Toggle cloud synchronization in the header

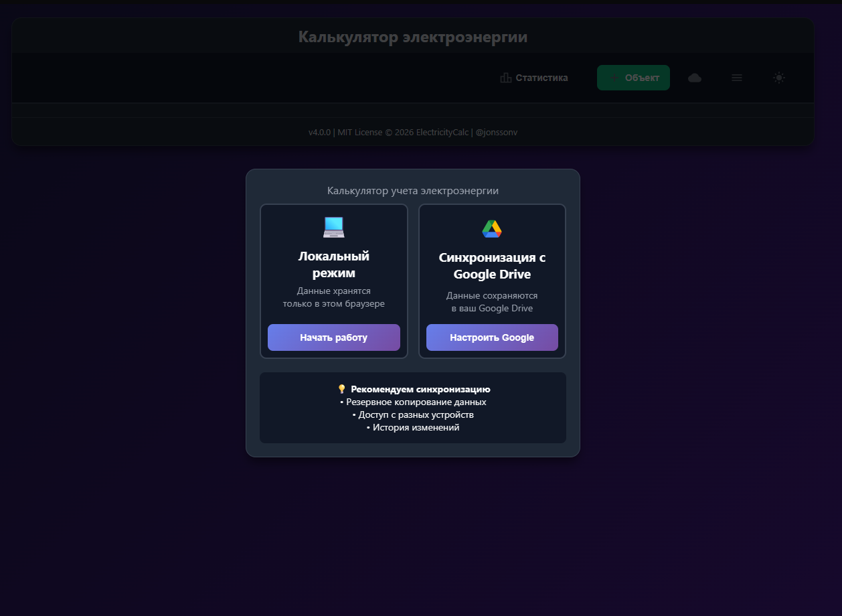click(694, 78)
